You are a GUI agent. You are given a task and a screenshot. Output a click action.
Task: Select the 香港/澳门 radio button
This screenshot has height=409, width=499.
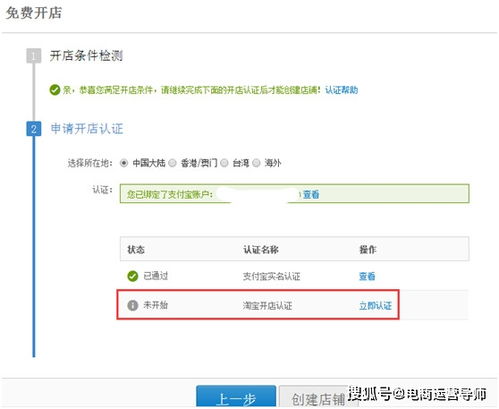point(172,163)
